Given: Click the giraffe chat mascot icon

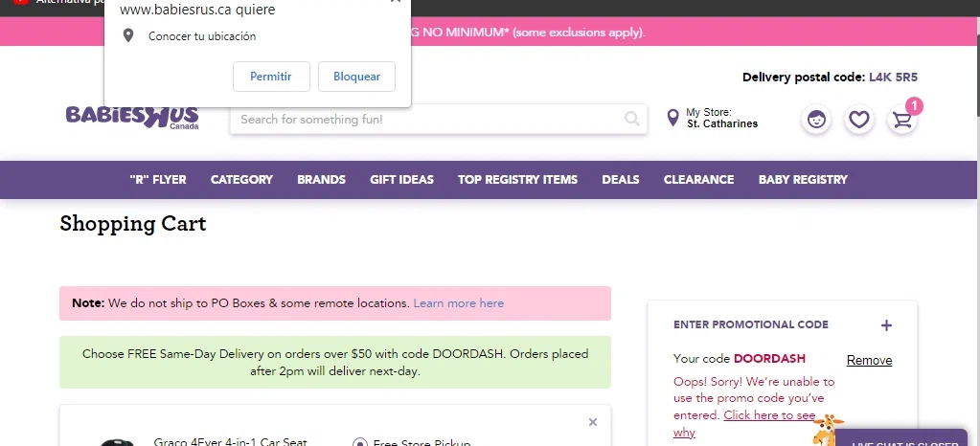Looking at the screenshot, I should 828,431.
